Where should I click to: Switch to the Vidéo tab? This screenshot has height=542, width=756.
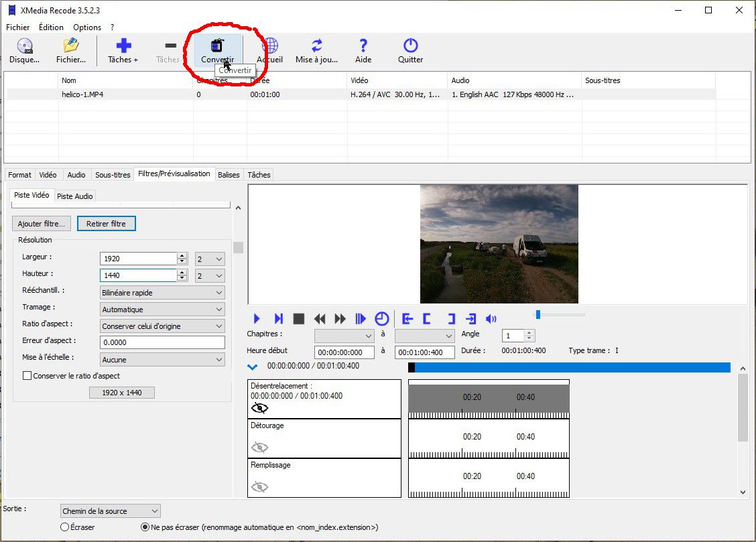[48, 175]
